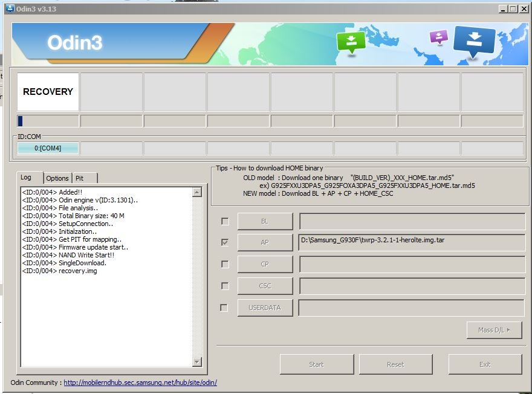Tick the CP checkbox
This screenshot has width=532, height=394.
click(225, 264)
